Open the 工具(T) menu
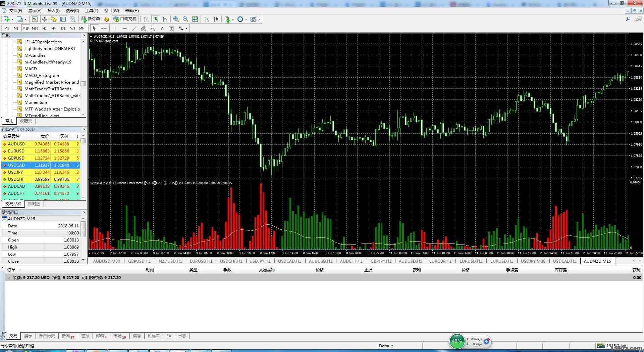 click(x=92, y=11)
